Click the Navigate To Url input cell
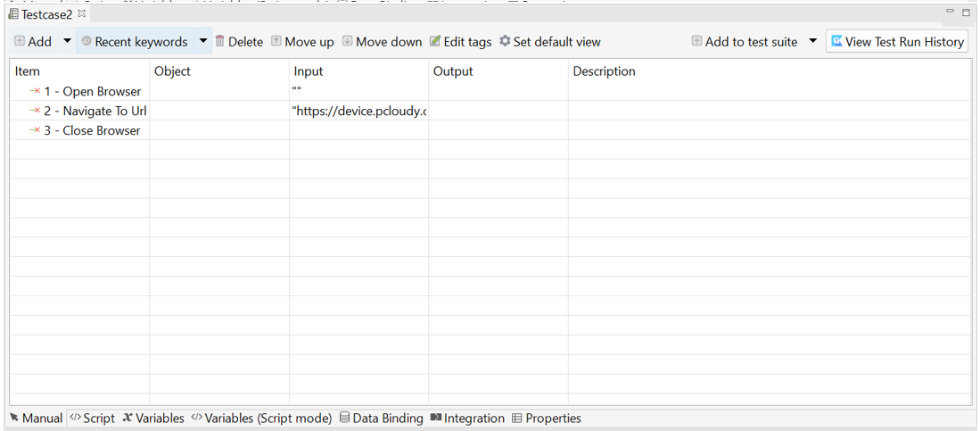 pos(358,111)
